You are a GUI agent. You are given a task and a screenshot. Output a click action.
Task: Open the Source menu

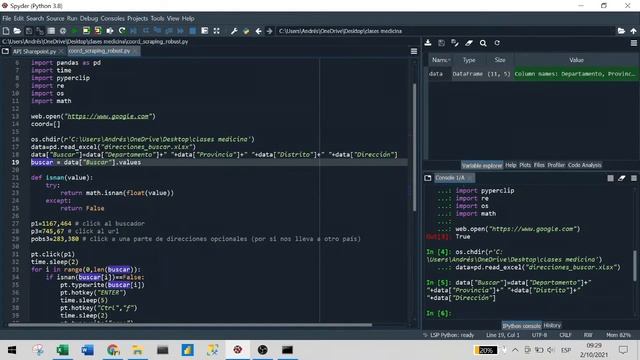[55, 18]
